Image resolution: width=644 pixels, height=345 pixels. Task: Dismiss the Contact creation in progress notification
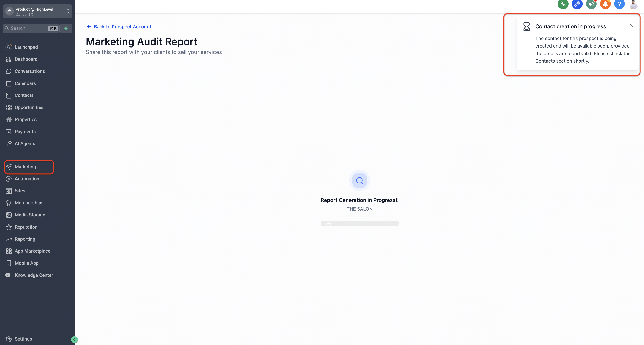pyautogui.click(x=631, y=26)
